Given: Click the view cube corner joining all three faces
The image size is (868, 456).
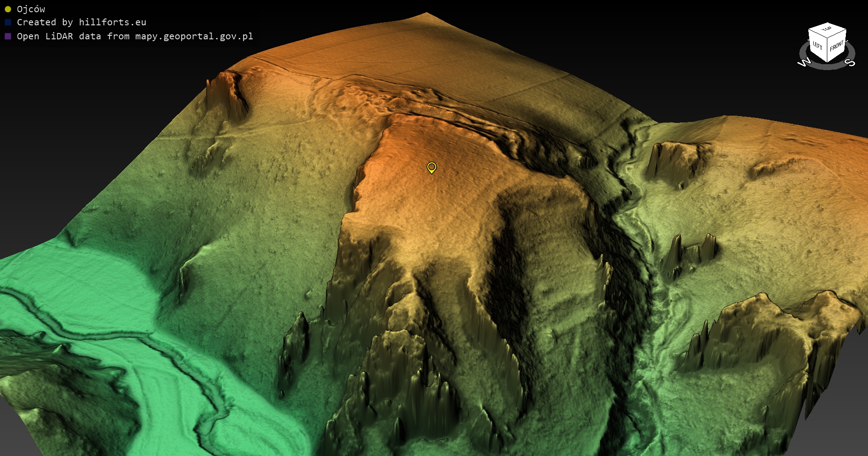Looking at the screenshot, I should pos(828,38).
